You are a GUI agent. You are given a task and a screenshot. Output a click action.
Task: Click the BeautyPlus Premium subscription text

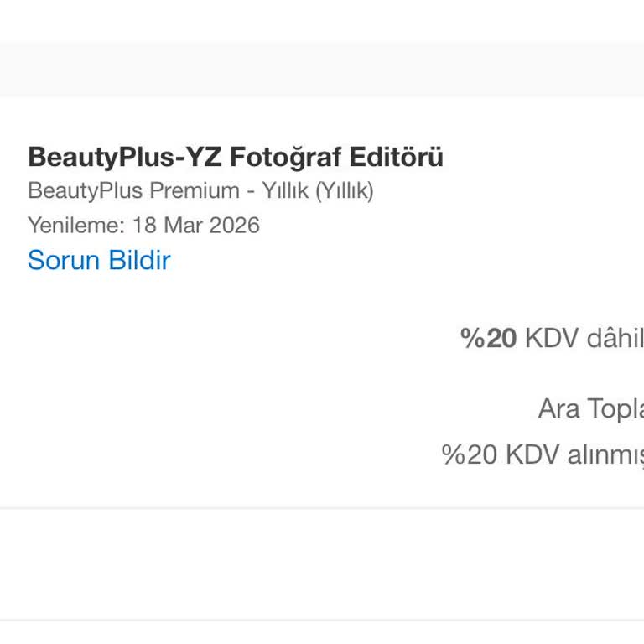point(134,191)
